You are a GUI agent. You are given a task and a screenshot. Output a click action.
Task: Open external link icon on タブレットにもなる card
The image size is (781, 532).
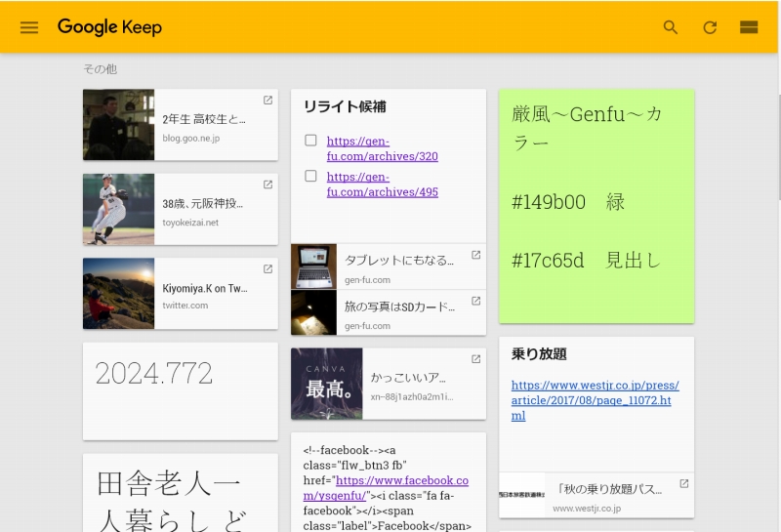click(476, 255)
